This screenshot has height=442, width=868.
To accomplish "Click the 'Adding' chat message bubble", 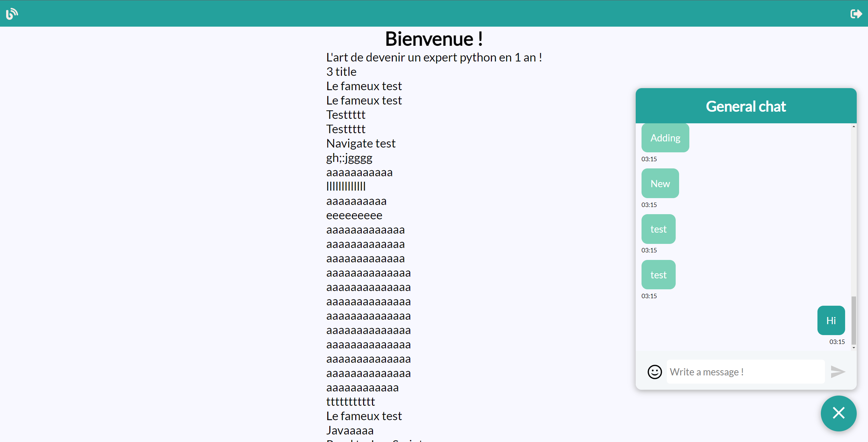I will click(x=665, y=138).
